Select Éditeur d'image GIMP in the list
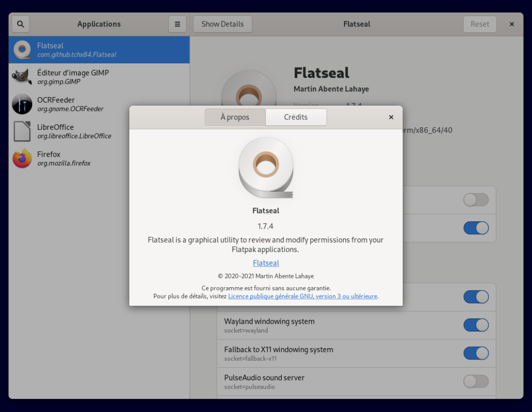 tap(99, 77)
